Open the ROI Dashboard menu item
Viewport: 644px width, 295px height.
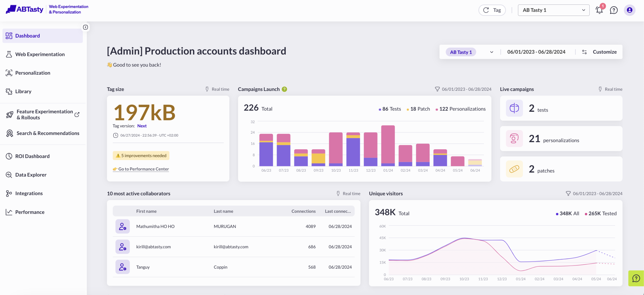(32, 156)
